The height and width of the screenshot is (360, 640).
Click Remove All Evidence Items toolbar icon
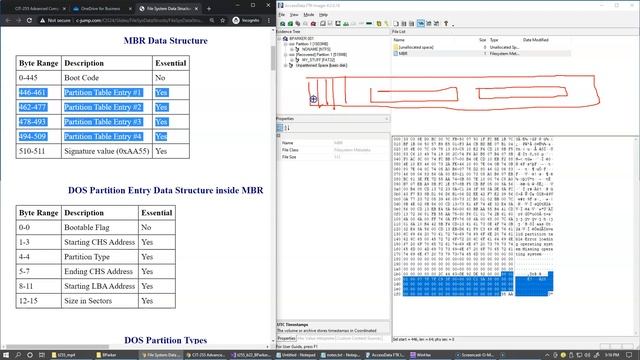(x=313, y=24)
